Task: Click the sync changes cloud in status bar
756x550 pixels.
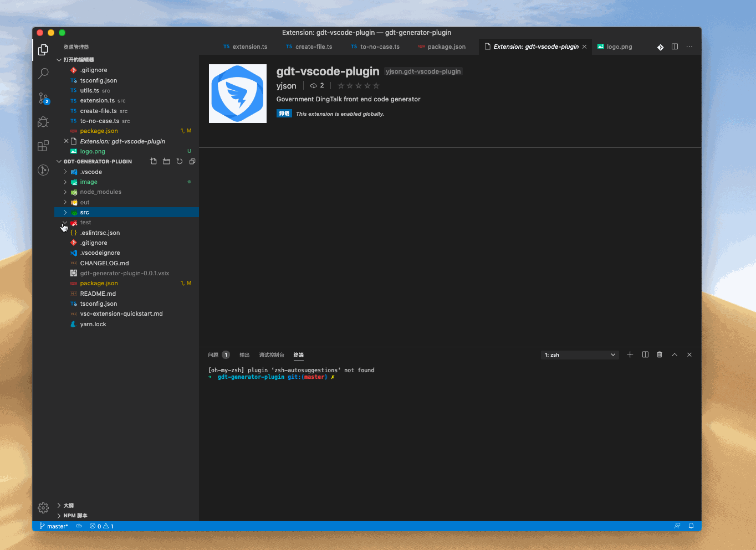Action: (79, 526)
